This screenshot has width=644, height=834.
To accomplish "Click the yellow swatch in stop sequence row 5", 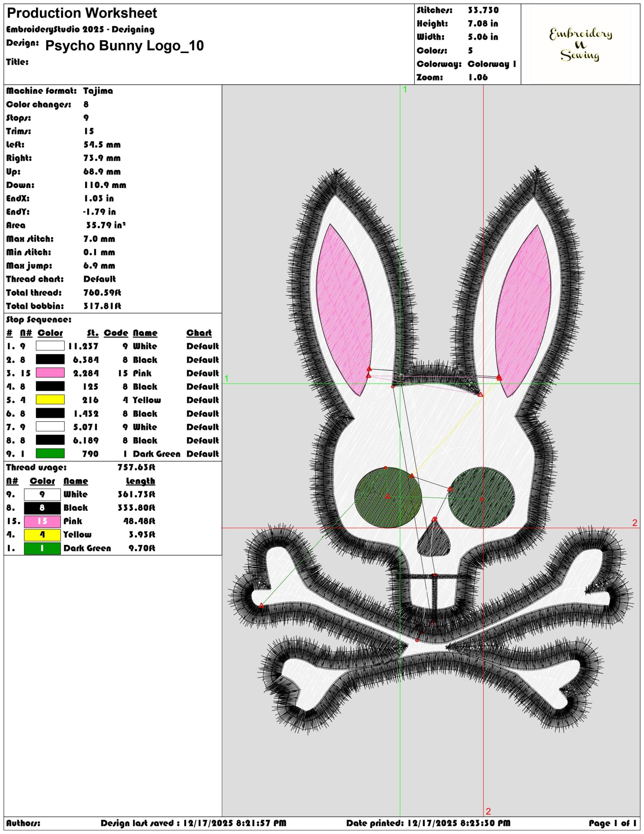I will pos(50,400).
